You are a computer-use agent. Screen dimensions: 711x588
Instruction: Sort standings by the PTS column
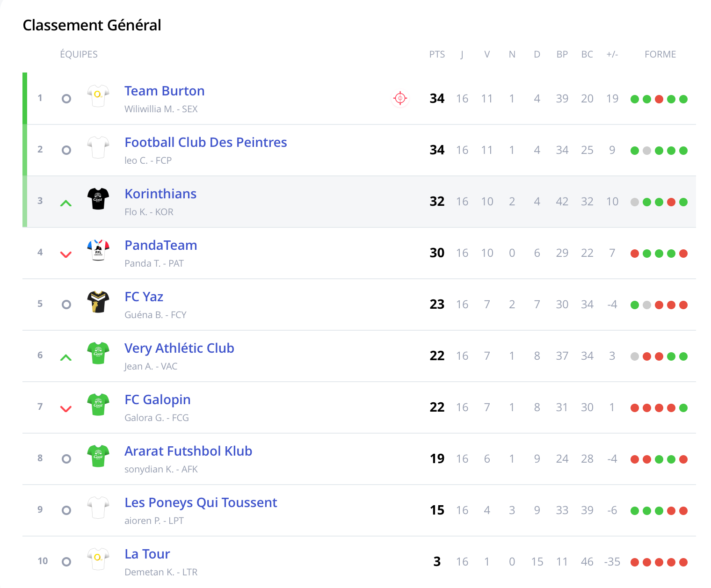[437, 54]
